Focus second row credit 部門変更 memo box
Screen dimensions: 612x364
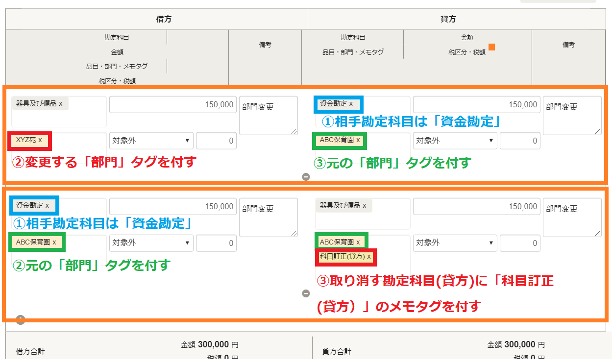(x=572, y=217)
